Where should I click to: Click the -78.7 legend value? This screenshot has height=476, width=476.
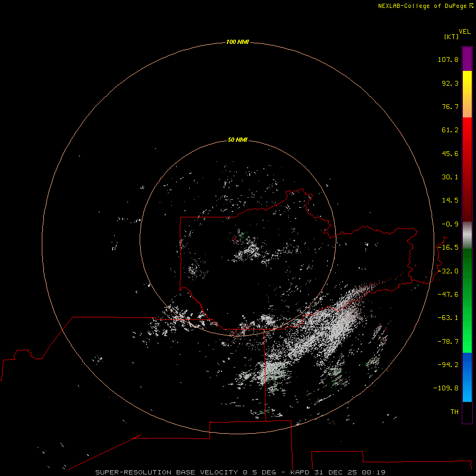tap(448, 342)
